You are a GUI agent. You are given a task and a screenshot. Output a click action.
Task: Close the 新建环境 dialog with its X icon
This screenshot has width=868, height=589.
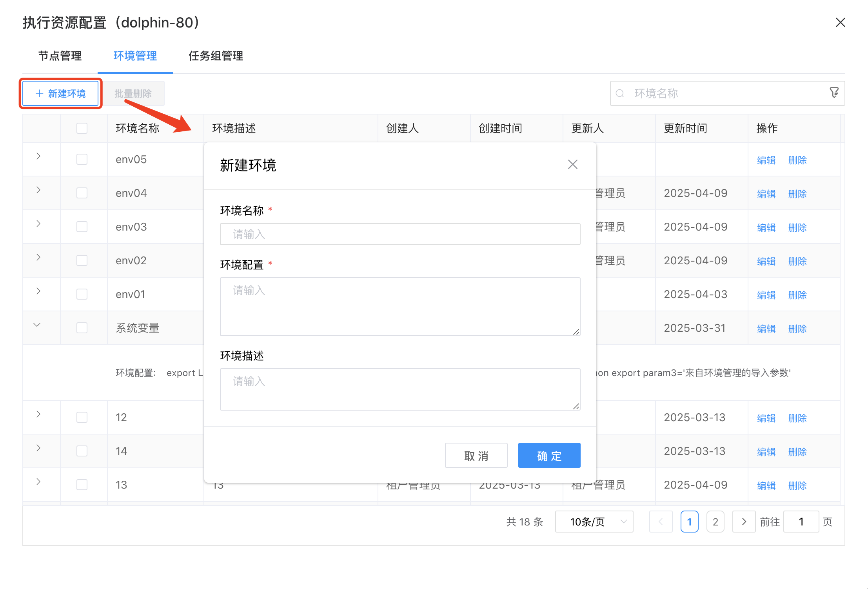click(572, 164)
